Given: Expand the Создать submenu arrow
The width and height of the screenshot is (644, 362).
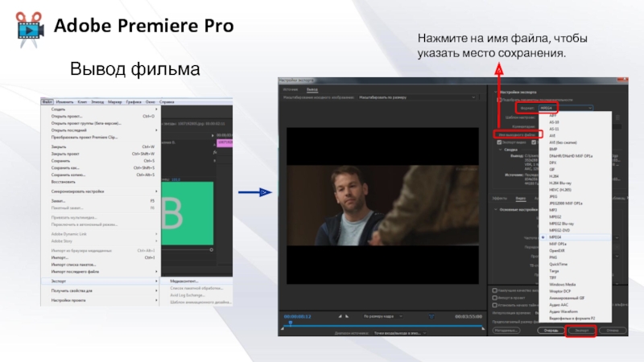Looking at the screenshot, I should [156, 109].
